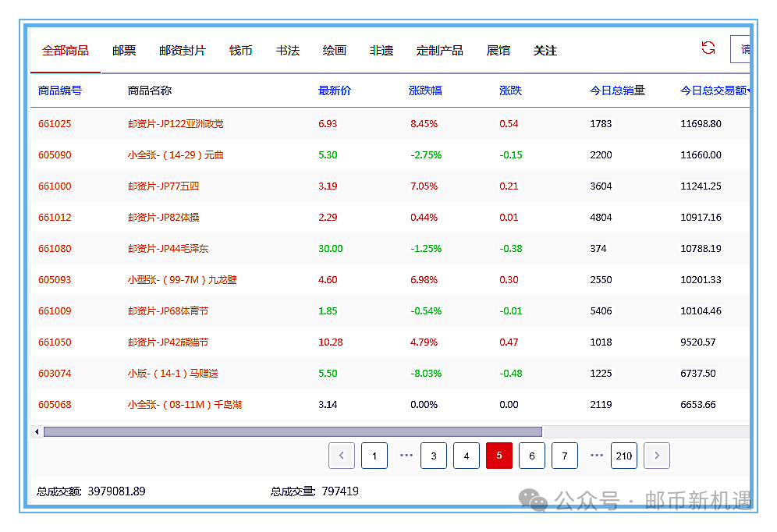Open product 小型张-(99-7M)九龙壁
The height and width of the screenshot is (532, 777).
click(182, 280)
